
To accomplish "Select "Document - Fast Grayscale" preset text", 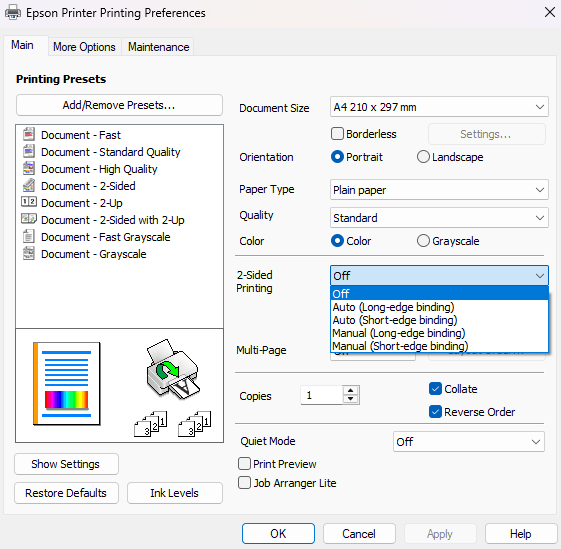I will pos(106,237).
